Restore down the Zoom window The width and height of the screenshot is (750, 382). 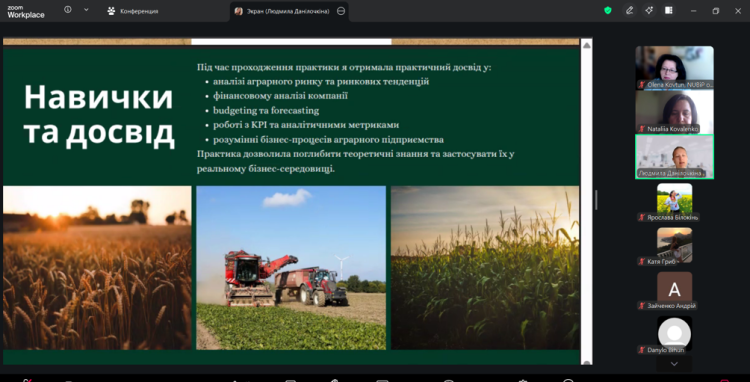click(716, 11)
